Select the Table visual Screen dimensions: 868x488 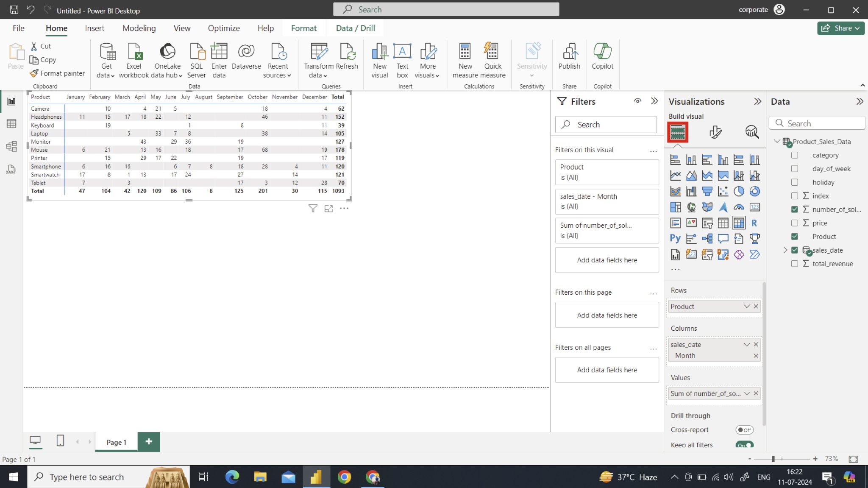[723, 223]
